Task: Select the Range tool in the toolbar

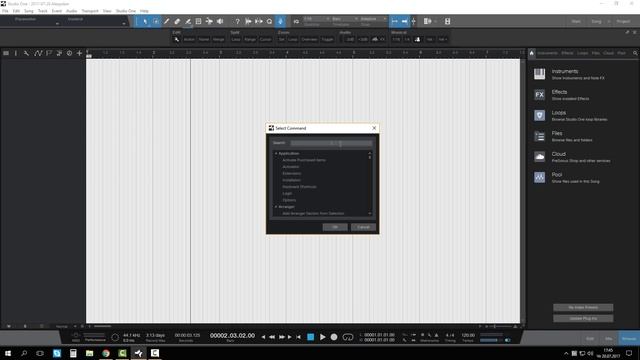Action: (x=156, y=21)
